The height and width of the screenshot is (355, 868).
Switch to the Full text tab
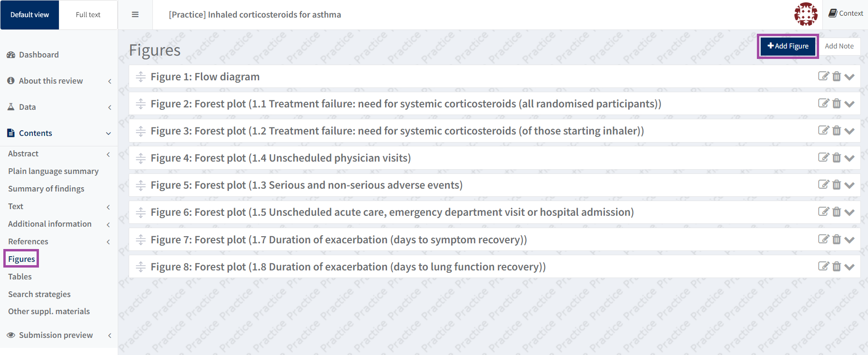click(x=88, y=15)
